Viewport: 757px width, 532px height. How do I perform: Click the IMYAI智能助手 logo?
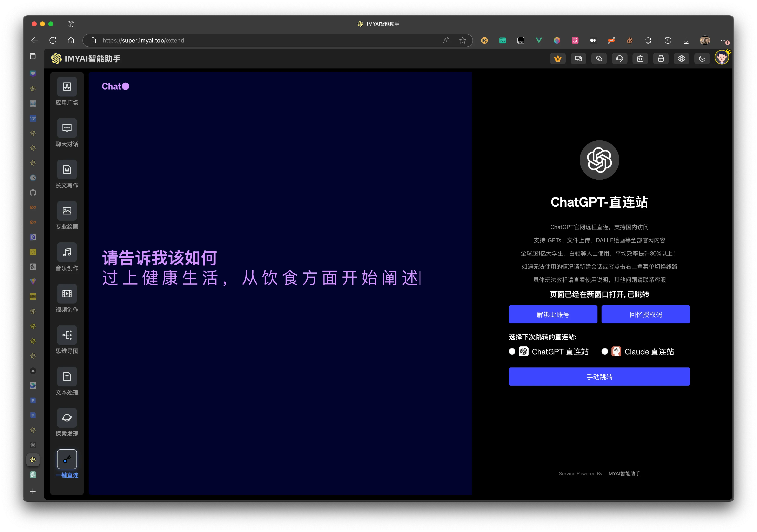pos(86,59)
